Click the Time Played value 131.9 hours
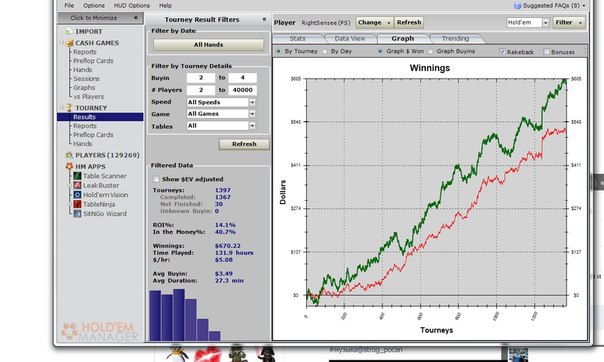This screenshot has width=604, height=362. pyautogui.click(x=234, y=253)
